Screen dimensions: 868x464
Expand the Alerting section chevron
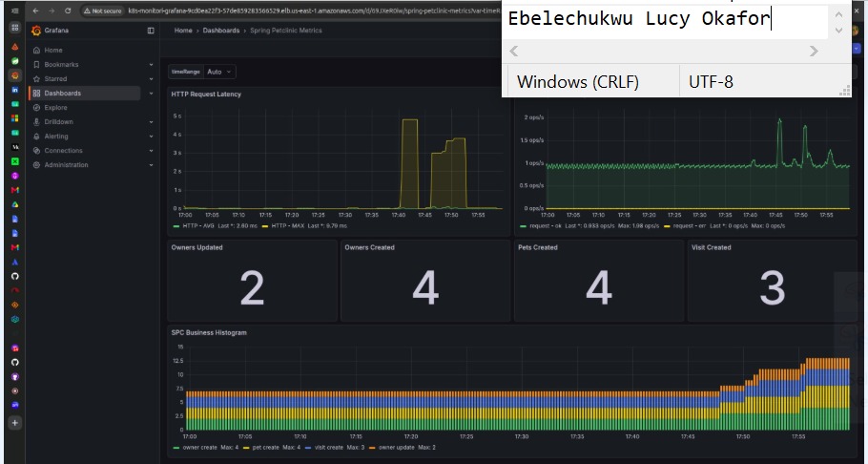coord(151,137)
